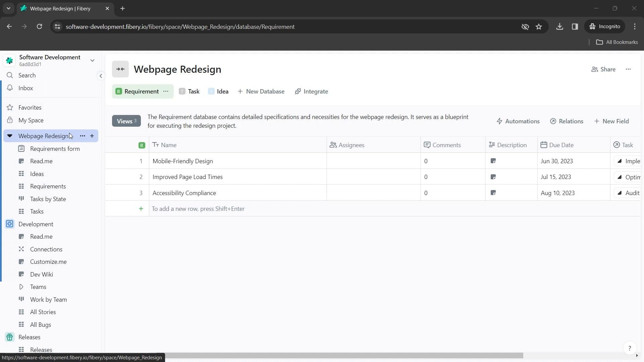Bookmark this page with star icon

(x=539, y=27)
